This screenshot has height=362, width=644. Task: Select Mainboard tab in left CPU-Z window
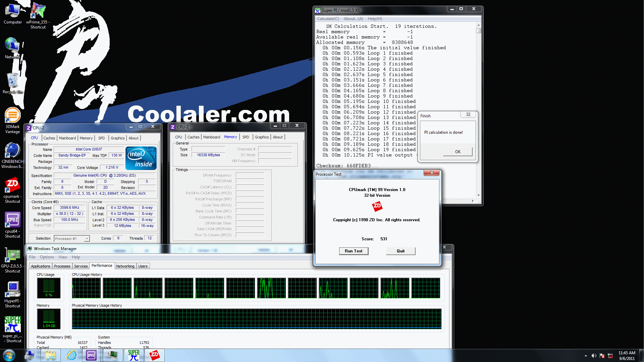(x=67, y=138)
